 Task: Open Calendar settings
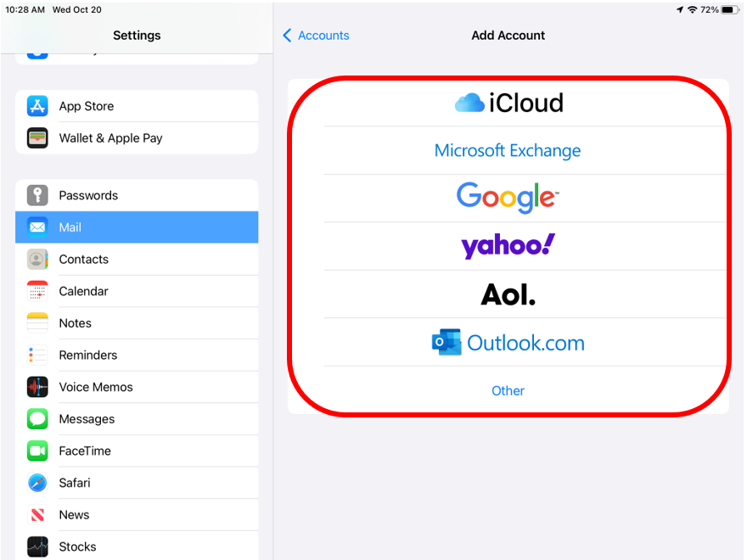point(137,291)
